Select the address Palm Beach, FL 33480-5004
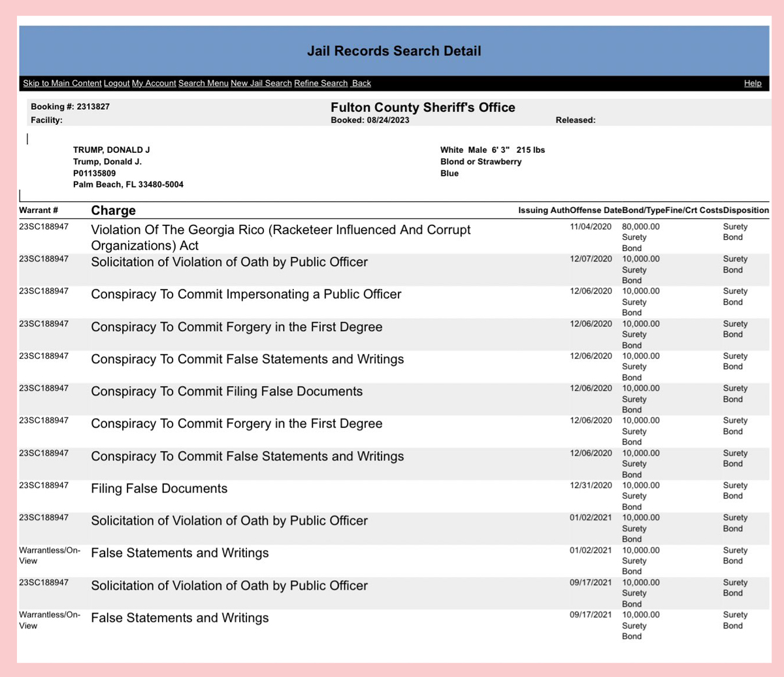The height and width of the screenshot is (677, 784). pyautogui.click(x=128, y=185)
